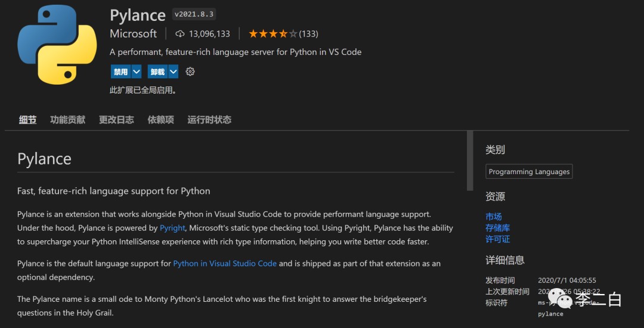Screen dimensions: 644x328
Task: Expand the 禁用 dropdown arrow
Action: (x=137, y=72)
